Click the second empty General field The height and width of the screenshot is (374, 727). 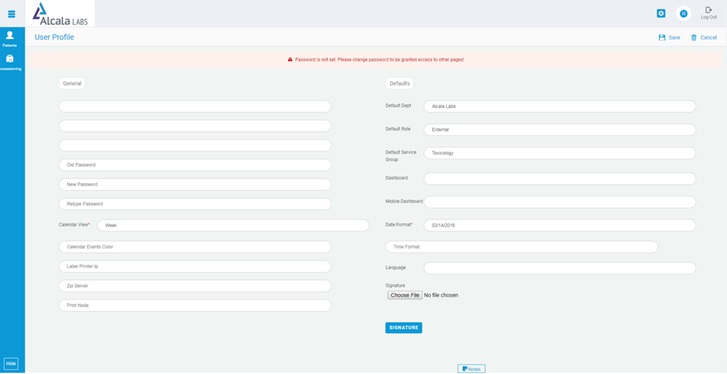(195, 126)
